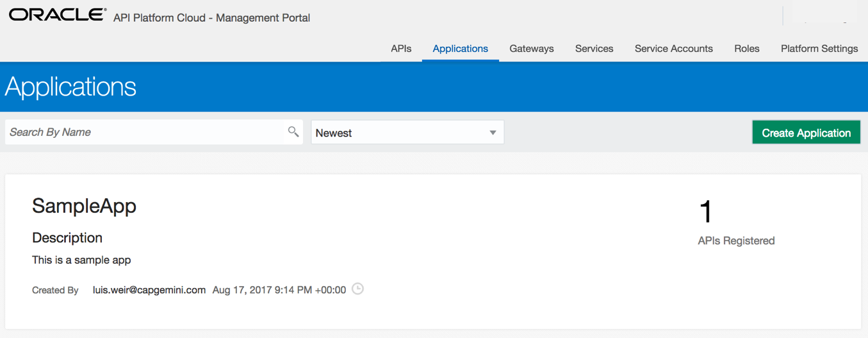
Task: Open Platform Settings tab
Action: click(819, 49)
